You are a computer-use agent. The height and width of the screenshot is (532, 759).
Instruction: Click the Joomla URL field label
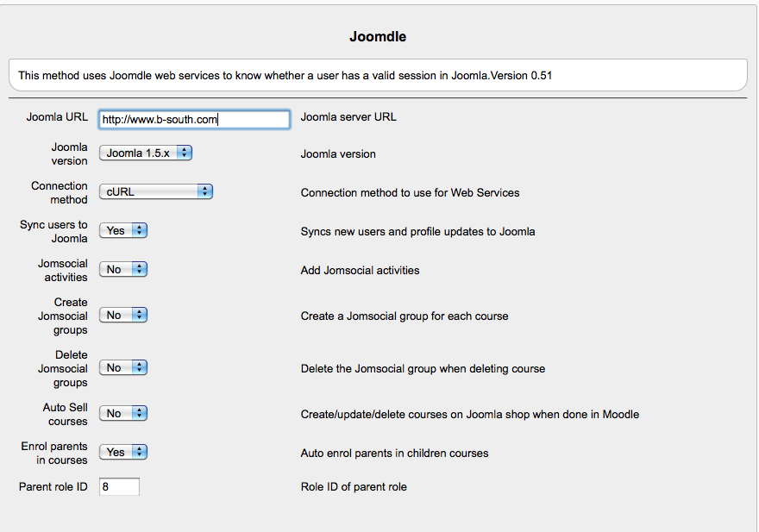57,117
